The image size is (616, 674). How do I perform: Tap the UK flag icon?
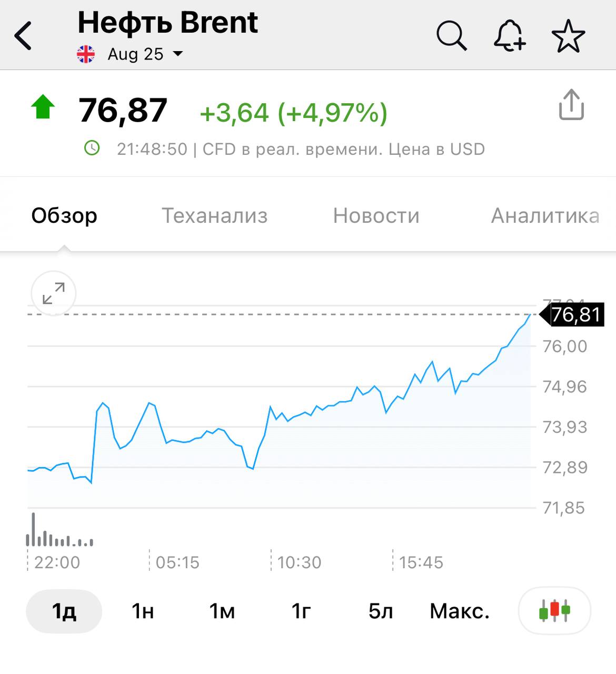click(x=86, y=54)
